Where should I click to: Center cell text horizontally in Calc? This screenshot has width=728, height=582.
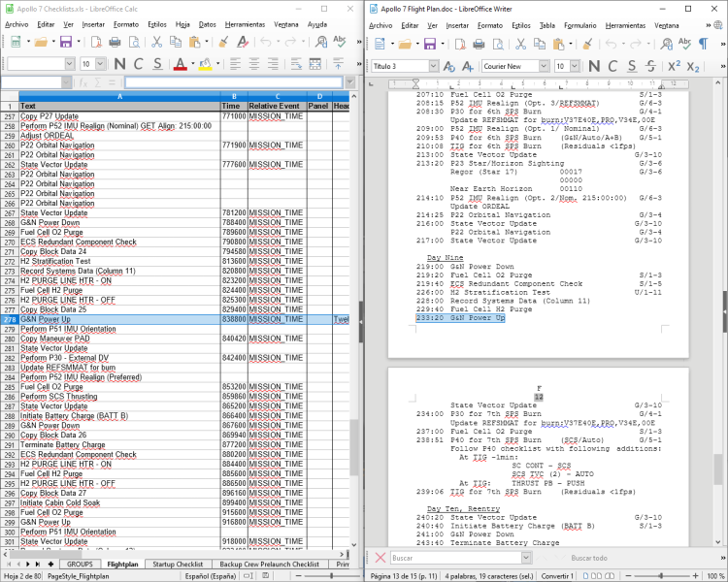click(254, 64)
